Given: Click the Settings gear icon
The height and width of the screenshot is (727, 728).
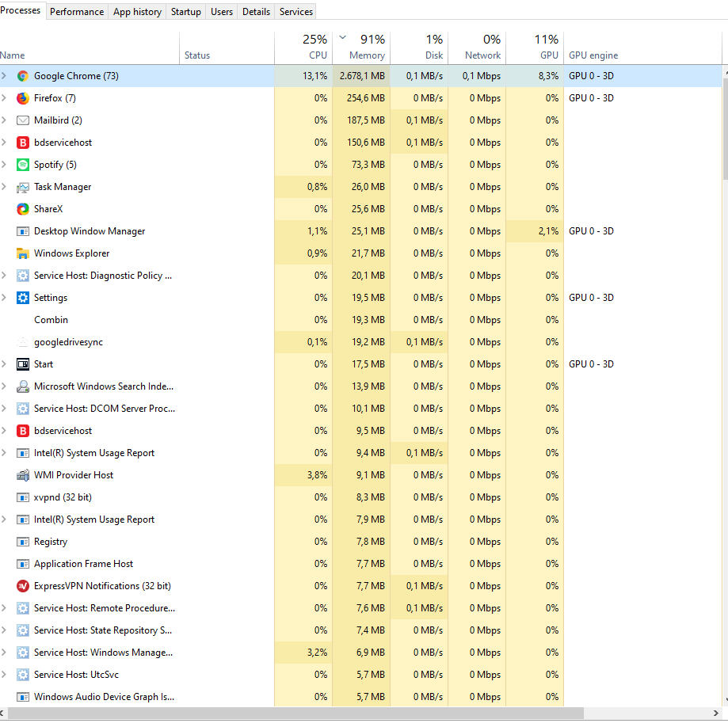Looking at the screenshot, I should click(x=22, y=298).
